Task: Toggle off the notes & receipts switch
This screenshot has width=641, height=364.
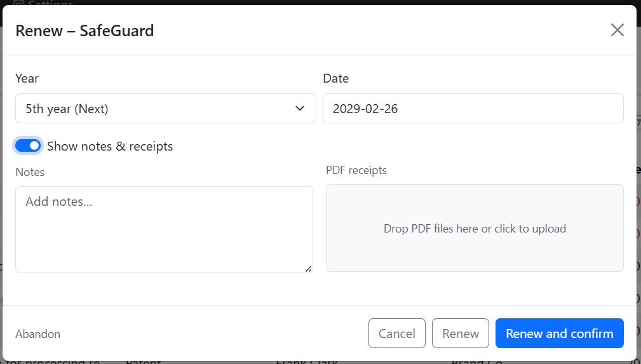Action: coord(29,146)
